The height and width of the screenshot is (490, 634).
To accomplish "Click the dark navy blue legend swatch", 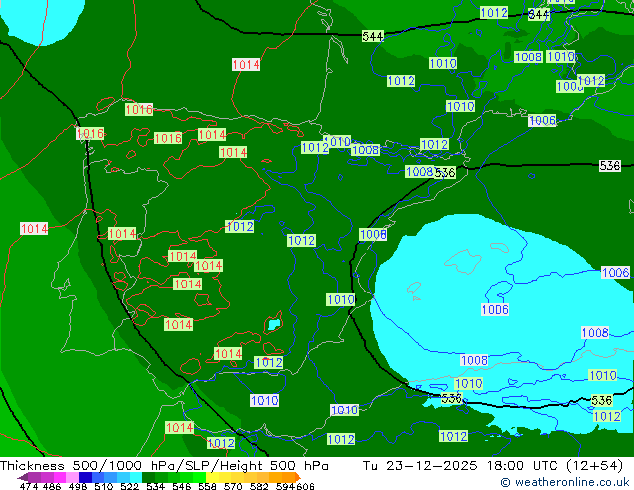I will (85, 477).
